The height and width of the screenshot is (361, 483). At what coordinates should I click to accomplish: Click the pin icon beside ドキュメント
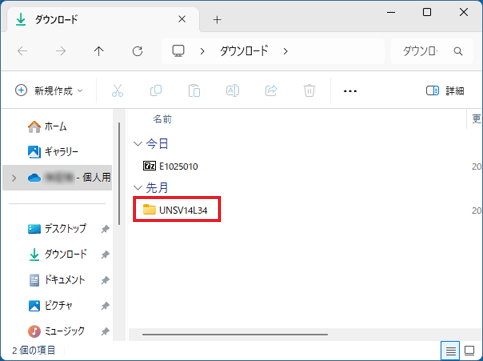click(x=105, y=280)
